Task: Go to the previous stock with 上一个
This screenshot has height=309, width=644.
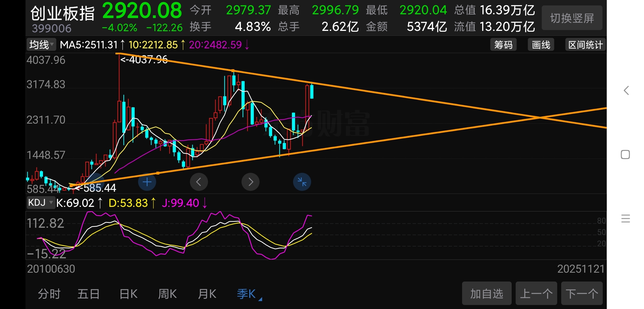Action: [536, 294]
